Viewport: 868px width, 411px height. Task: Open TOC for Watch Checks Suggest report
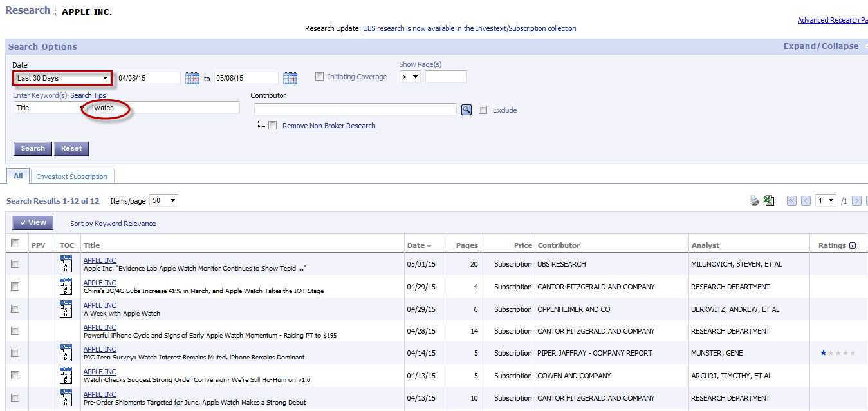(x=66, y=375)
